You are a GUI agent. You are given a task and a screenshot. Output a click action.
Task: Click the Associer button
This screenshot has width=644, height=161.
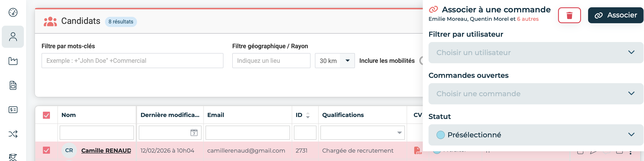[x=616, y=15]
